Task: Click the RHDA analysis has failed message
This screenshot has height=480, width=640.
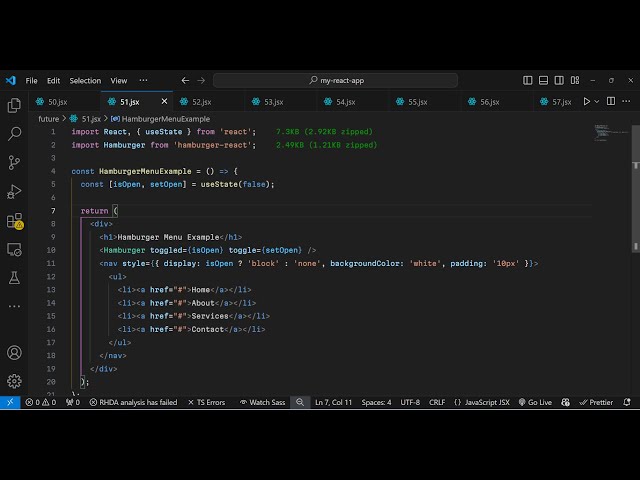Action: [133, 402]
